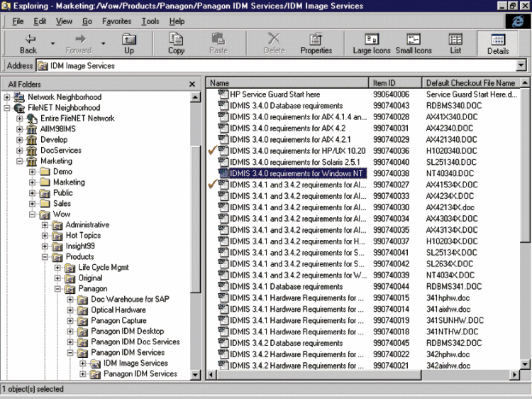Expand the Life Cycle Mgmt folder
The height and width of the screenshot is (399, 532).
click(x=57, y=268)
